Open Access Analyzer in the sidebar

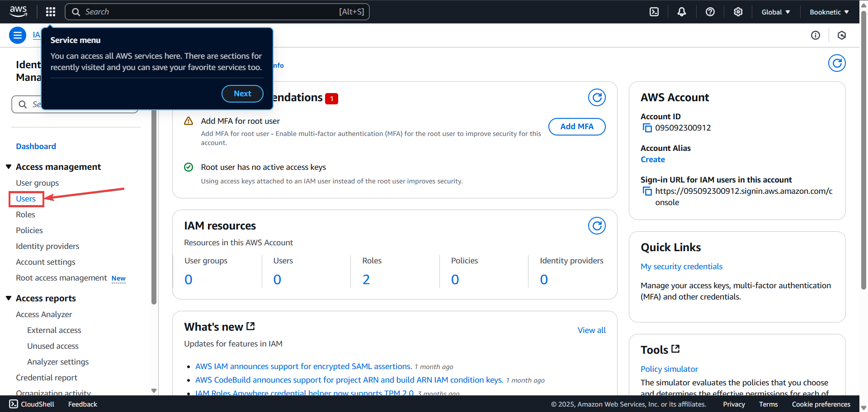coord(44,314)
